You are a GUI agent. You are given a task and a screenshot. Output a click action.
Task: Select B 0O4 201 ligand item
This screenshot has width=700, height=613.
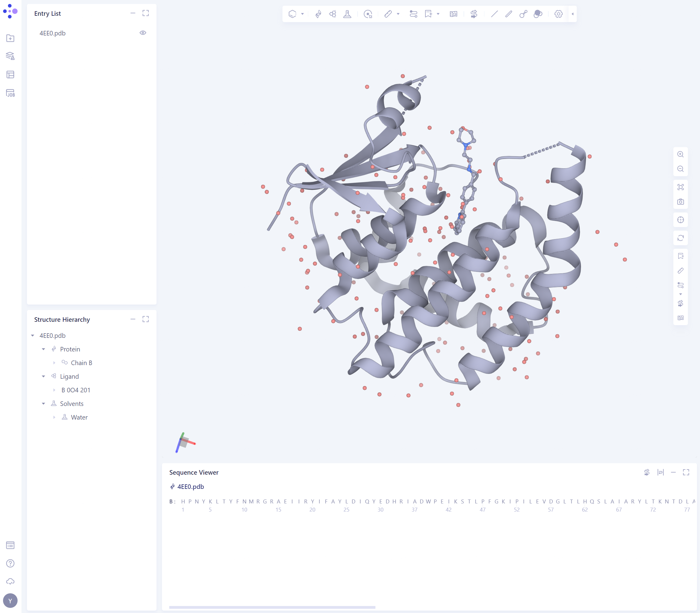coord(76,390)
